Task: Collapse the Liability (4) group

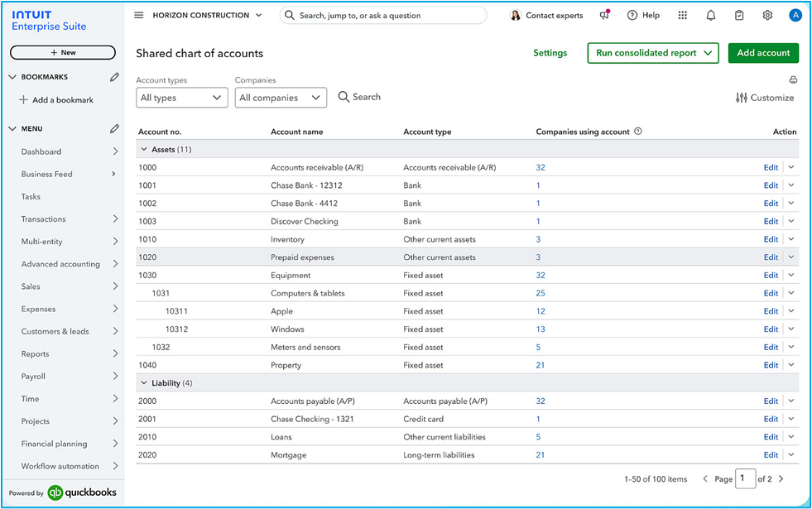Action: pyautogui.click(x=144, y=383)
